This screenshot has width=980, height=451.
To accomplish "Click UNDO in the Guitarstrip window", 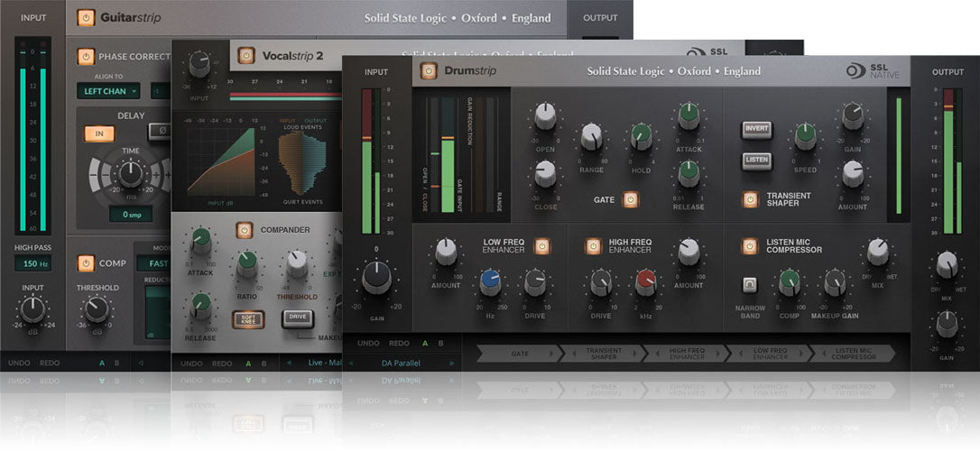I will click(x=19, y=363).
